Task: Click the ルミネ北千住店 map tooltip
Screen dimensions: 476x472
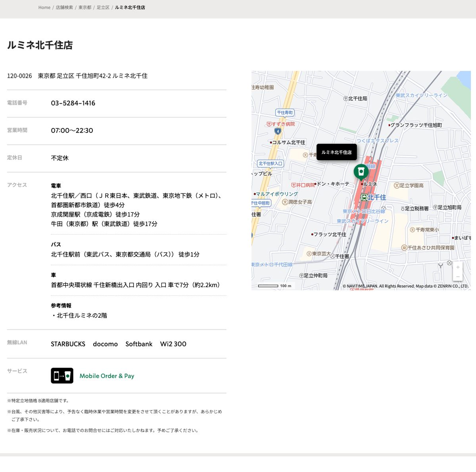Action: 336,152
